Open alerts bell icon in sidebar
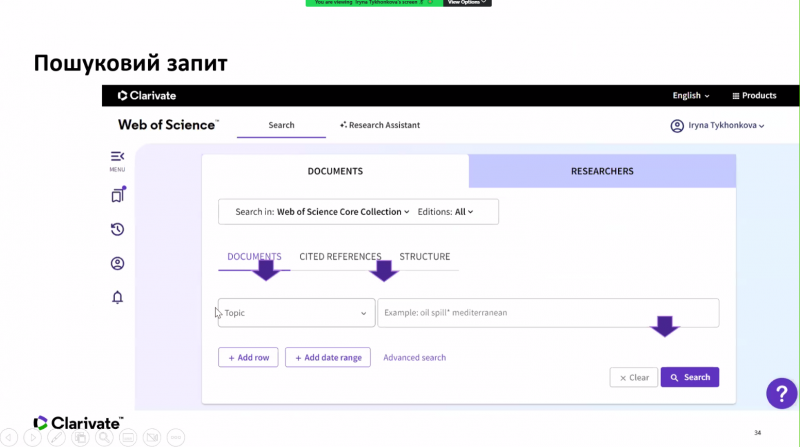 (117, 297)
